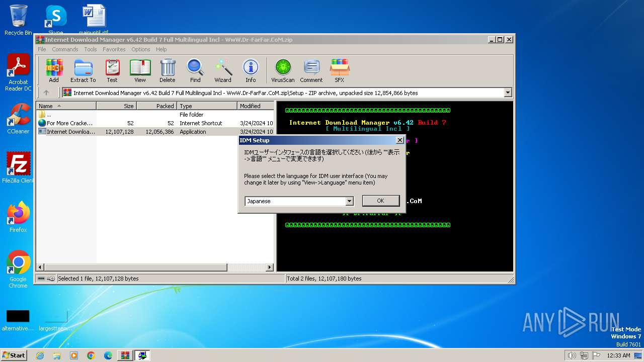Viewport: 644px width, 362px height.
Task: Click the Start button
Action: pos(14,355)
